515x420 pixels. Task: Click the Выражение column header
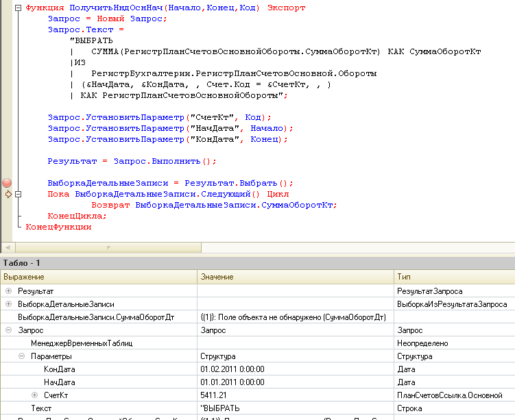coord(99,277)
